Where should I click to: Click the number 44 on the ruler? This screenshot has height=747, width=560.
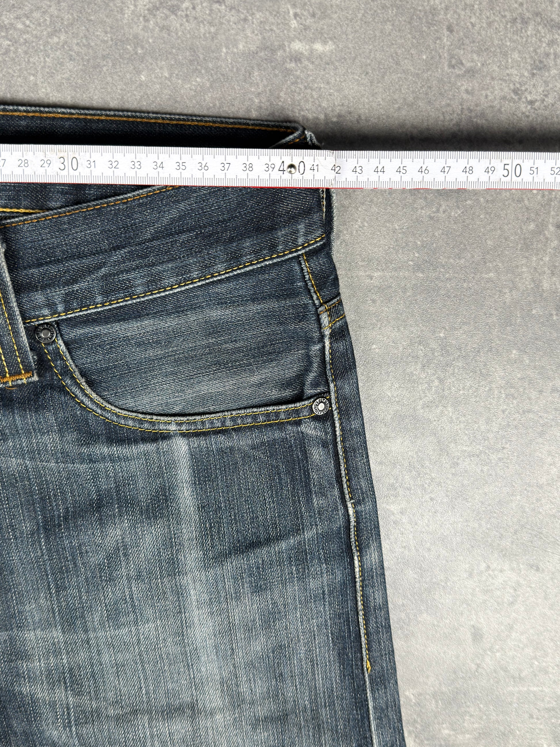pos(379,170)
